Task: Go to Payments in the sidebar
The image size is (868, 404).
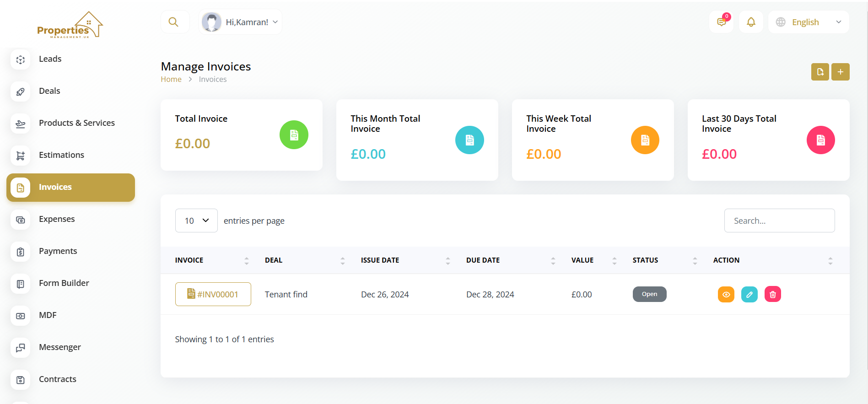Action: pyautogui.click(x=58, y=251)
